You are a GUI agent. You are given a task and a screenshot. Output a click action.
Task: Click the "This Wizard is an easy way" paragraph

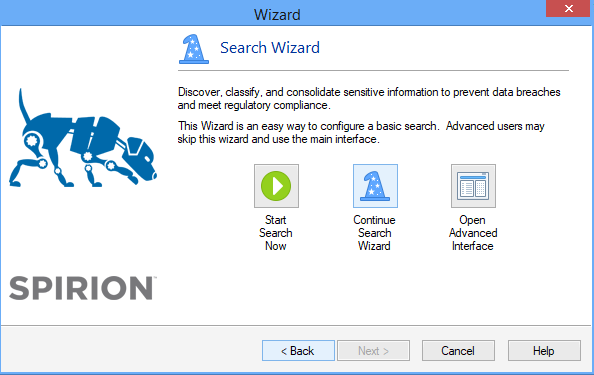[361, 132]
